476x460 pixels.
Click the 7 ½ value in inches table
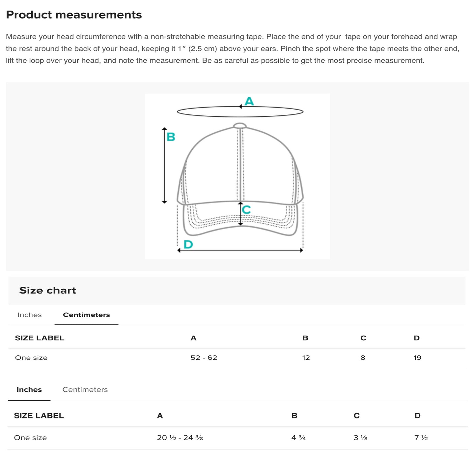(x=421, y=438)
